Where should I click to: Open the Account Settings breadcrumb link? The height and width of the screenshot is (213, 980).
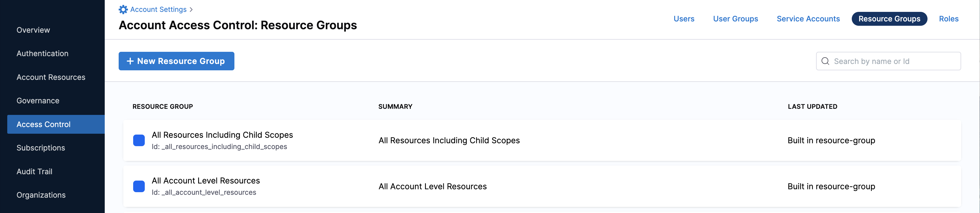coord(158,10)
